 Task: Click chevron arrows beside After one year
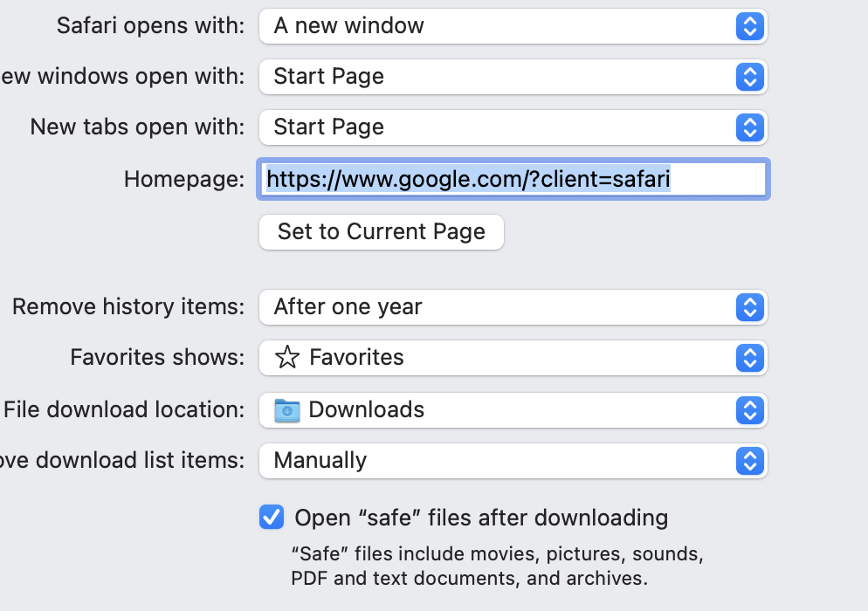click(x=749, y=307)
